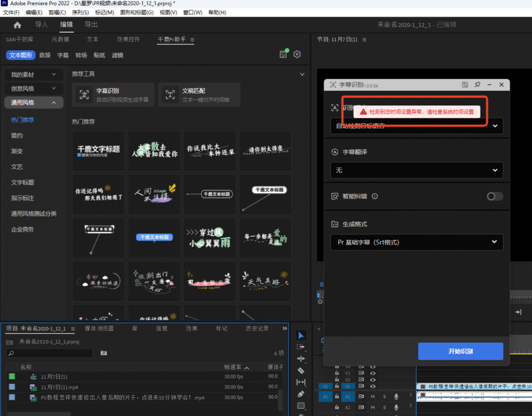Open the 生成格式 dropdown for Srt format
Screen dimensions: 532x416
coord(417,242)
